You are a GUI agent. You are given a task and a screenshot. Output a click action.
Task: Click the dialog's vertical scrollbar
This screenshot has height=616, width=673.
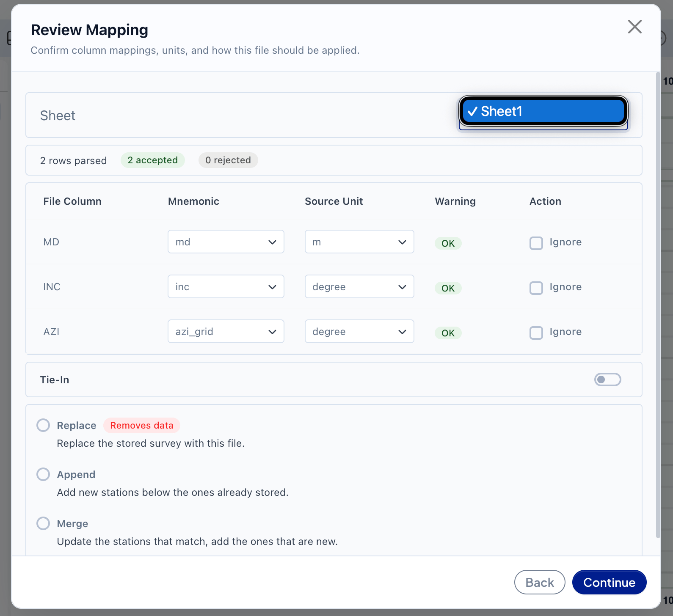[x=658, y=305]
